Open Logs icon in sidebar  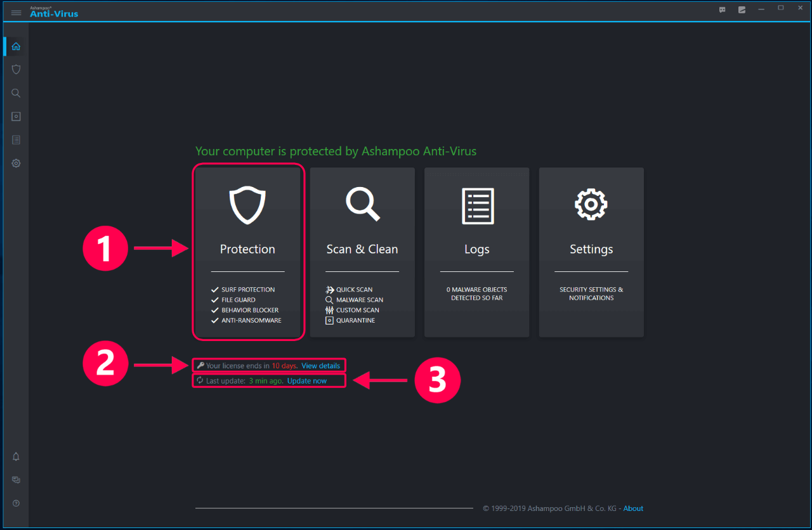pos(16,139)
